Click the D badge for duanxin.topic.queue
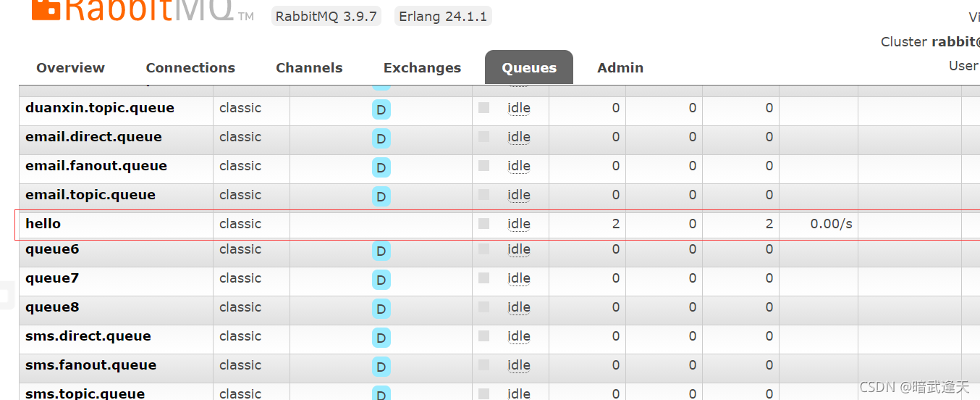980x400 pixels. [x=381, y=110]
